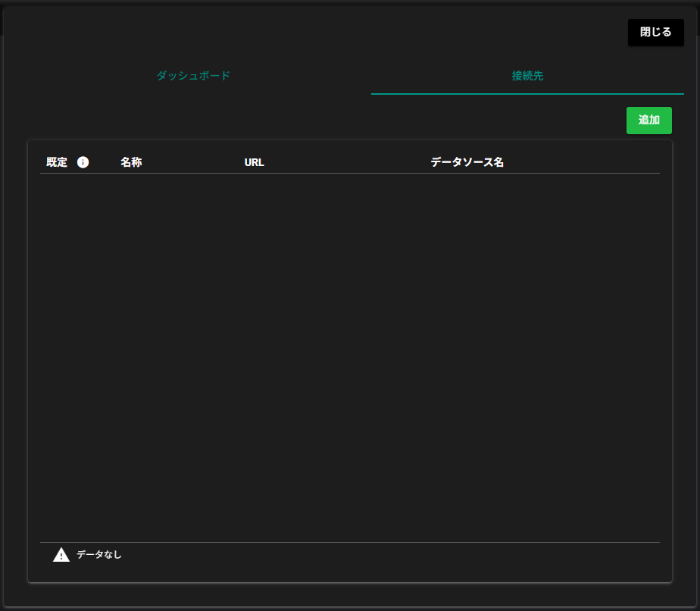Click the データなし message text
Image resolution: width=700 pixels, height=611 pixels.
pos(99,555)
